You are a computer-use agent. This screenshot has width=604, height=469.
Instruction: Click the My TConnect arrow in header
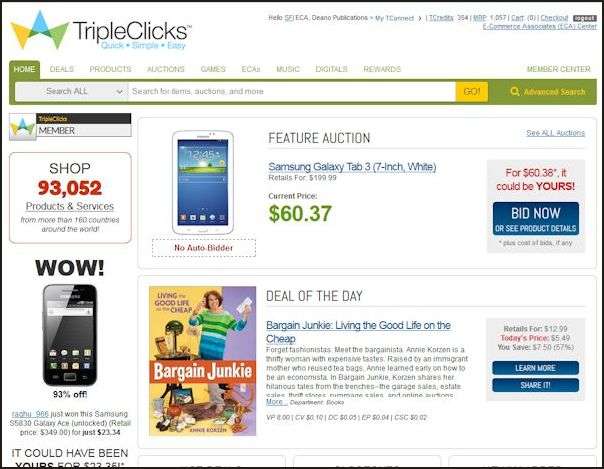[420, 18]
